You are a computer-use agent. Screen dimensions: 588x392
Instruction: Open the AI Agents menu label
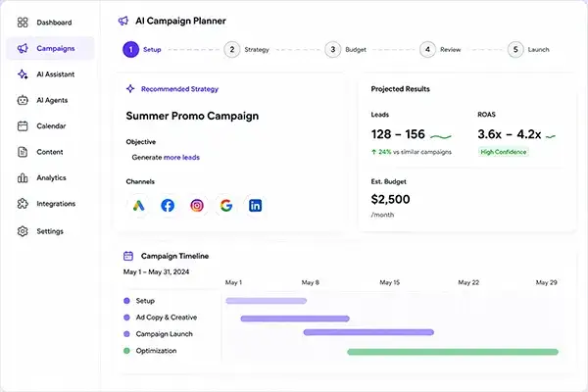click(x=52, y=100)
